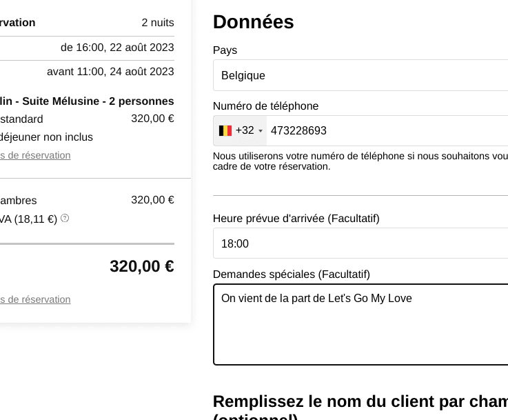Click the check-in date 22 août 2023
Image resolution: width=508 pixels, height=420 pixels.
142,48
